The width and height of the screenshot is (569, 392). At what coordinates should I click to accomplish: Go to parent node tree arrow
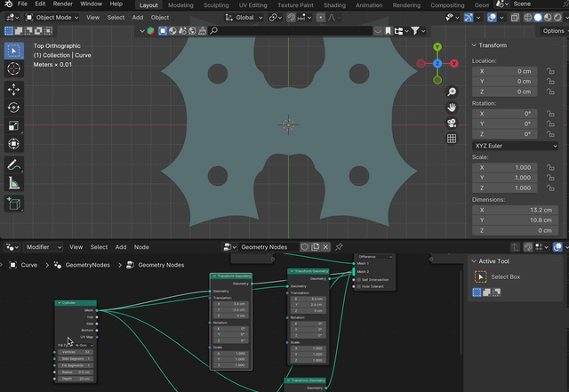(x=515, y=247)
